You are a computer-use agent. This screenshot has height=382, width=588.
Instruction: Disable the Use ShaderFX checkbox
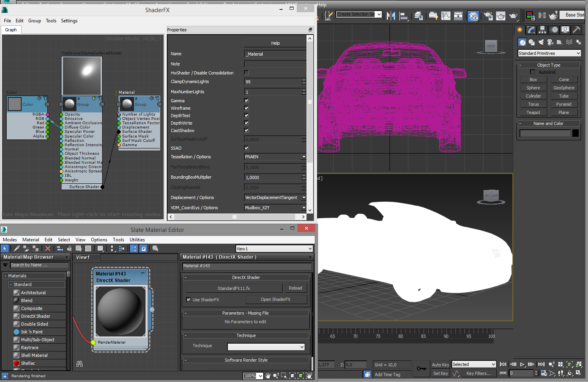coord(189,300)
